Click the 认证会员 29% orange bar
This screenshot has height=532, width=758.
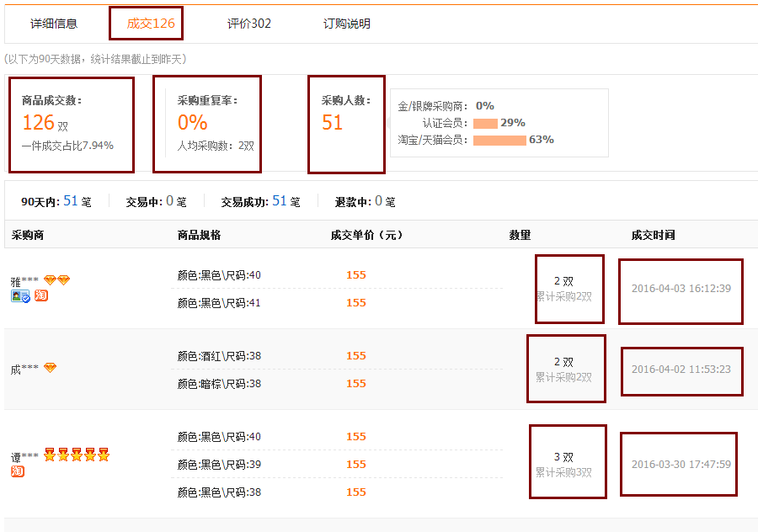point(485,123)
